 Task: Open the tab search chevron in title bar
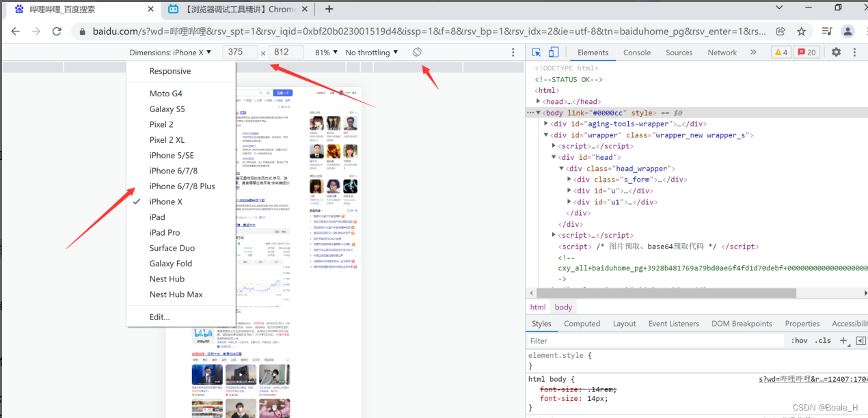point(779,7)
